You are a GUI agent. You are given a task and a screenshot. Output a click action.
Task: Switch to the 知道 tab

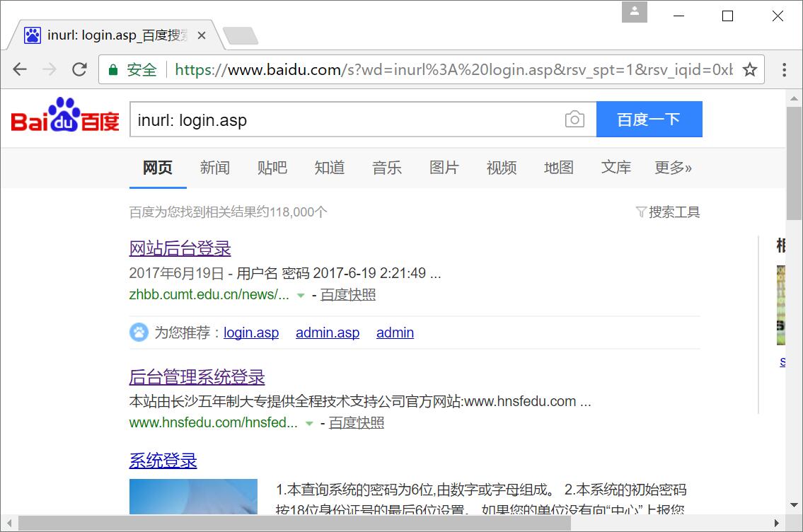[x=330, y=168]
